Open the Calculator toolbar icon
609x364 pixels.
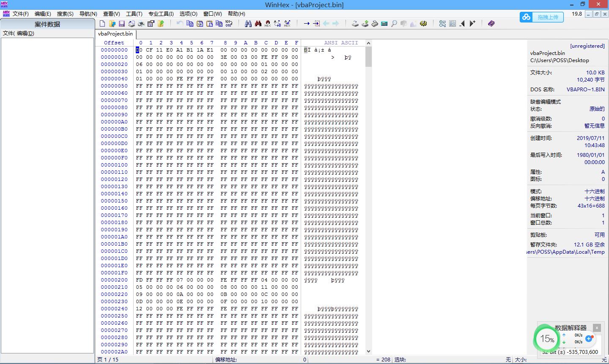[x=384, y=24]
